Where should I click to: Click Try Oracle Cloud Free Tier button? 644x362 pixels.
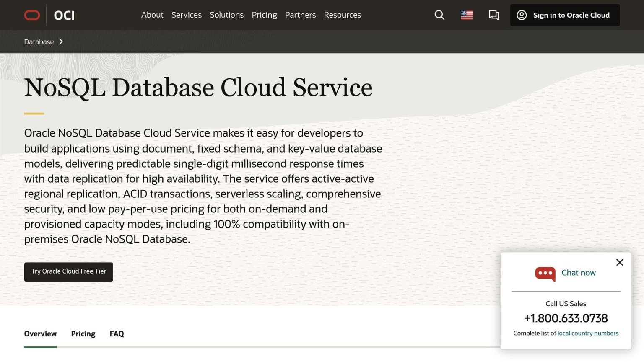pyautogui.click(x=69, y=271)
